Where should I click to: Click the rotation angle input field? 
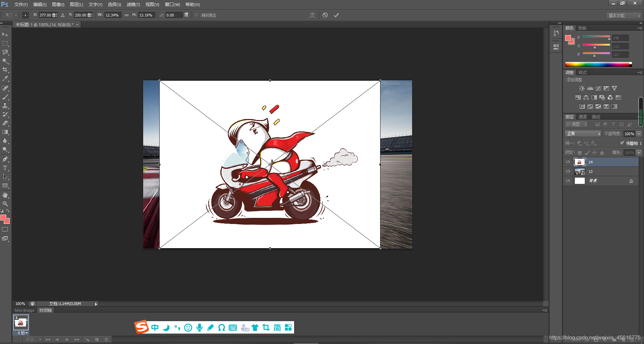[174, 15]
